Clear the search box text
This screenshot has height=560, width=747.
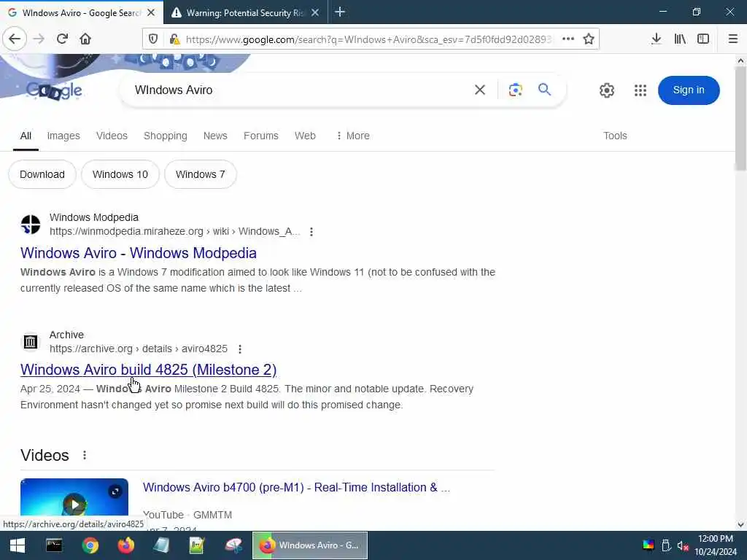[480, 90]
